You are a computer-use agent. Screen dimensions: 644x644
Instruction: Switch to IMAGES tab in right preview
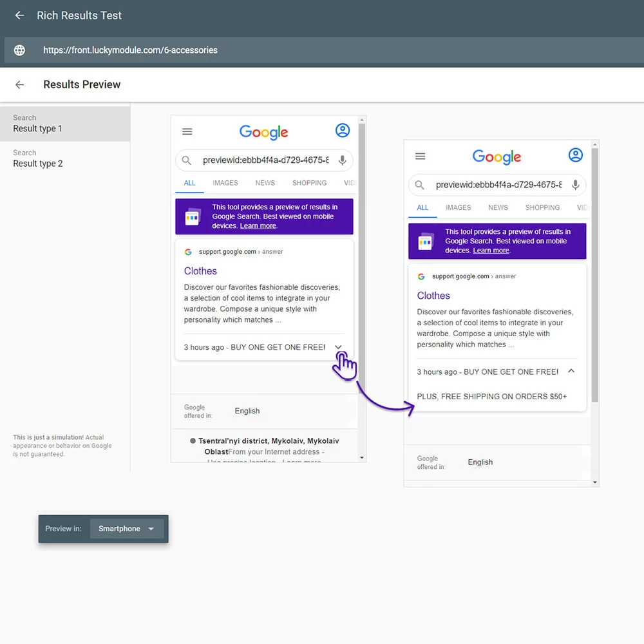[459, 208]
